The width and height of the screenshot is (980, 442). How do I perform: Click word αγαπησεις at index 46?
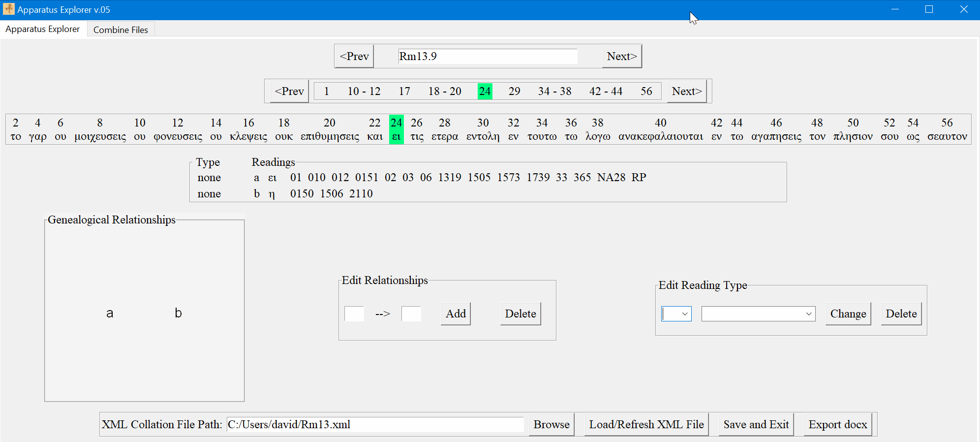[x=776, y=136]
